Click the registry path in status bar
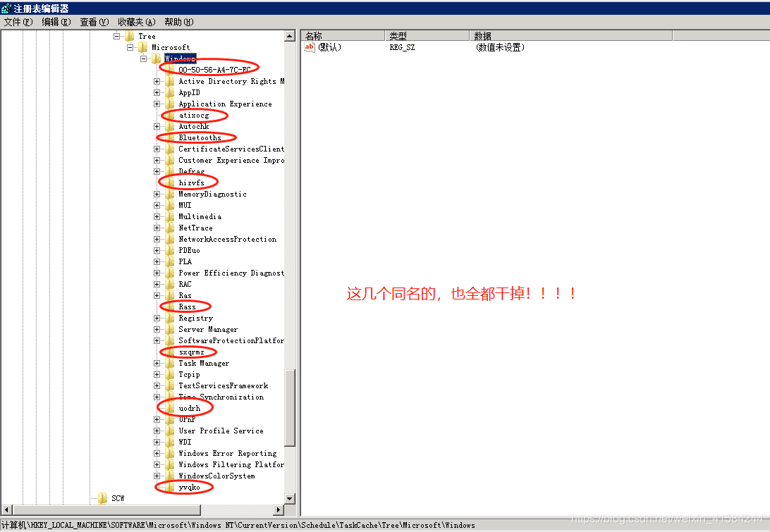Screen dimensions: 770x532 coord(238,525)
